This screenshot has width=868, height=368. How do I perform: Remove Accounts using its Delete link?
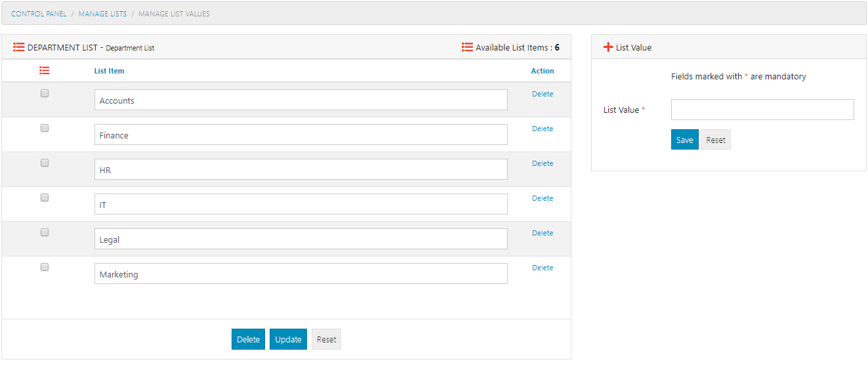coord(543,94)
